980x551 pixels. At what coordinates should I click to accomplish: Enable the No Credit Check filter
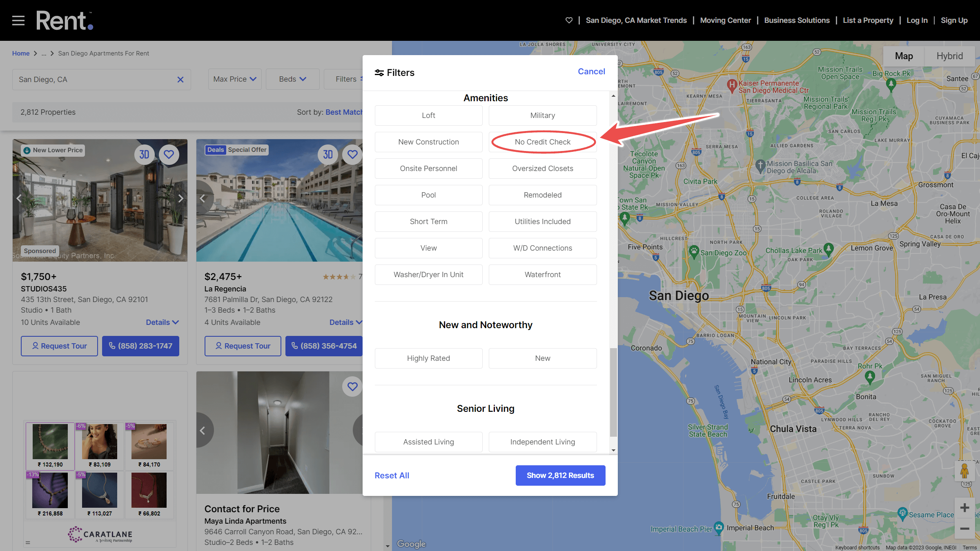click(542, 142)
